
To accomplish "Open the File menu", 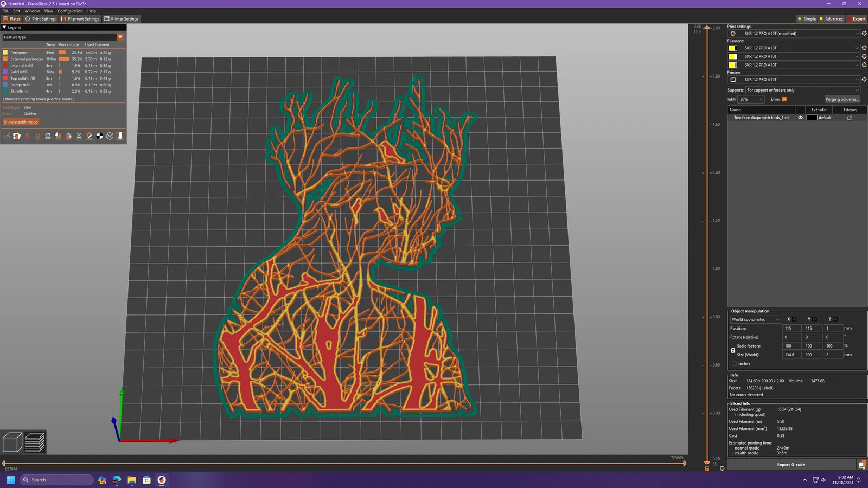I will (5, 11).
